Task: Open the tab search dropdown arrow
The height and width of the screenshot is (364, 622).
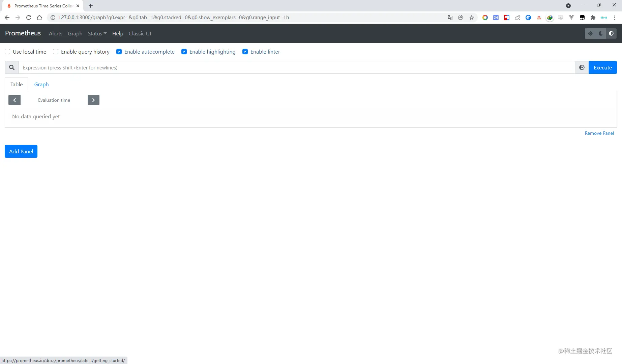Action: pyautogui.click(x=568, y=6)
